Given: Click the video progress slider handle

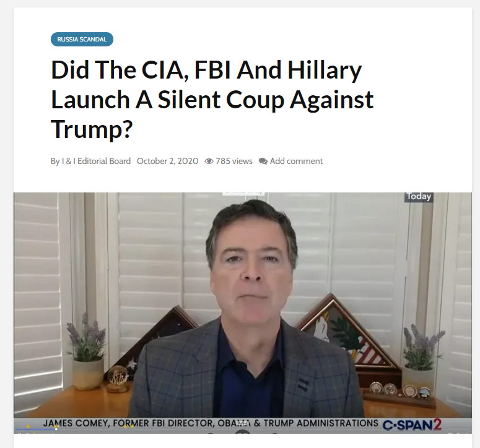Looking at the screenshot, I should pyautogui.click(x=56, y=429).
